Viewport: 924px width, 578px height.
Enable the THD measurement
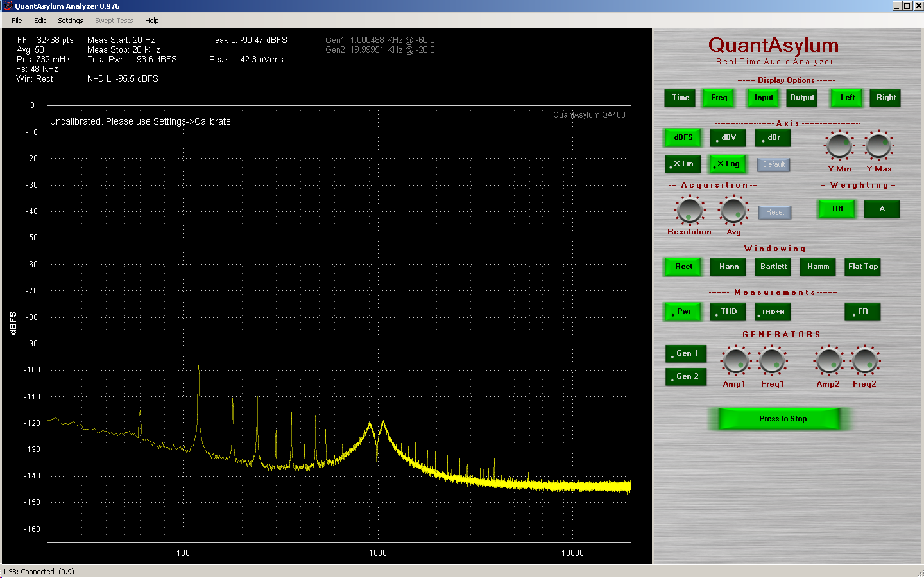click(728, 312)
